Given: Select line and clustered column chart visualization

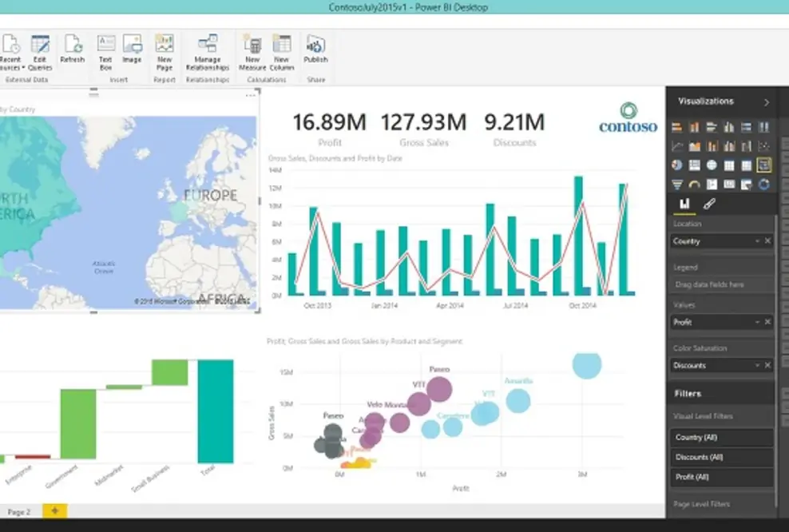Looking at the screenshot, I should coord(729,146).
